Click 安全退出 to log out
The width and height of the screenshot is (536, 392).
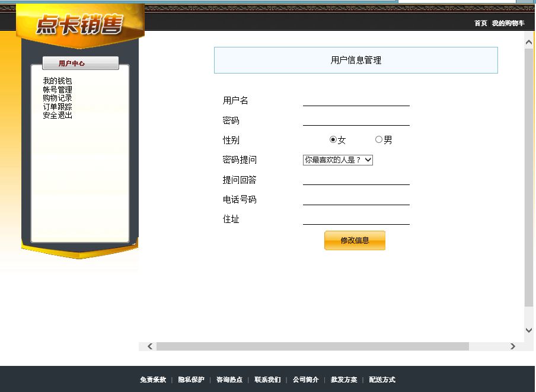point(58,115)
